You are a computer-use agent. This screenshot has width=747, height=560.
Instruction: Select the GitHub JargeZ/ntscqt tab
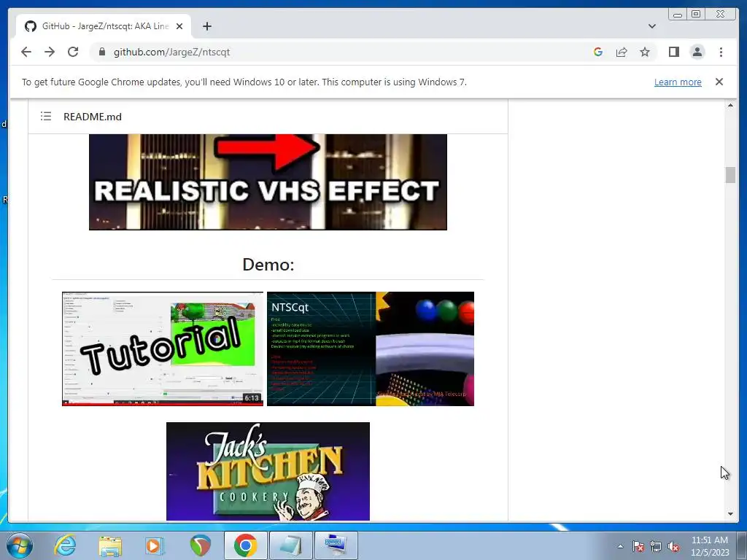click(104, 26)
